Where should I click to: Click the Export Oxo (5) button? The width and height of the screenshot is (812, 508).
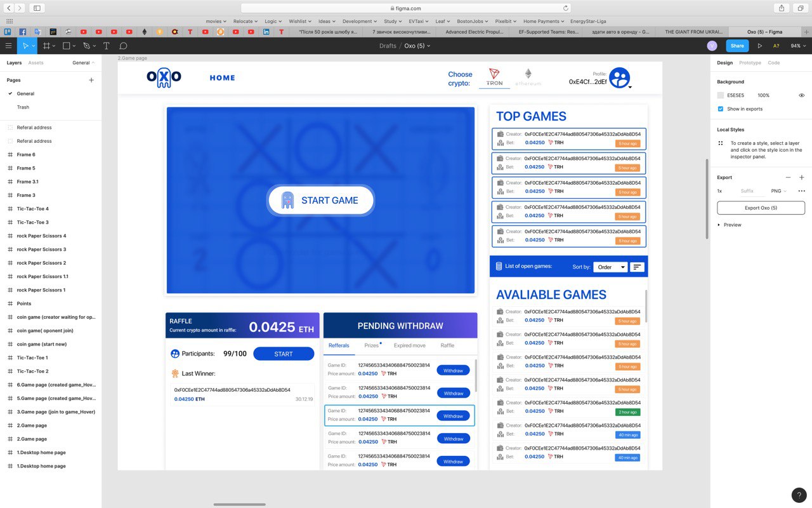[x=761, y=208]
